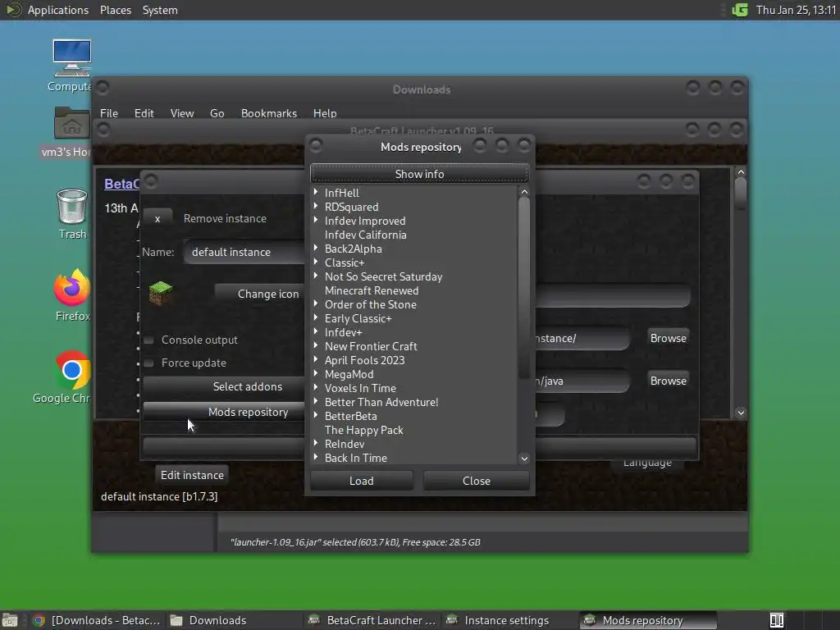Select The Happy Pack in mods list
Image resolution: width=840 pixels, height=630 pixels.
click(363, 430)
